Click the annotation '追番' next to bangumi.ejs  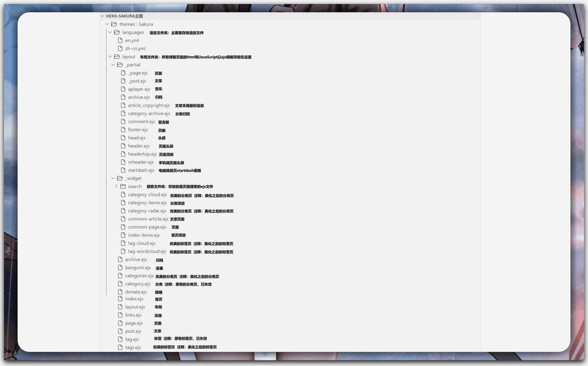[159, 268]
